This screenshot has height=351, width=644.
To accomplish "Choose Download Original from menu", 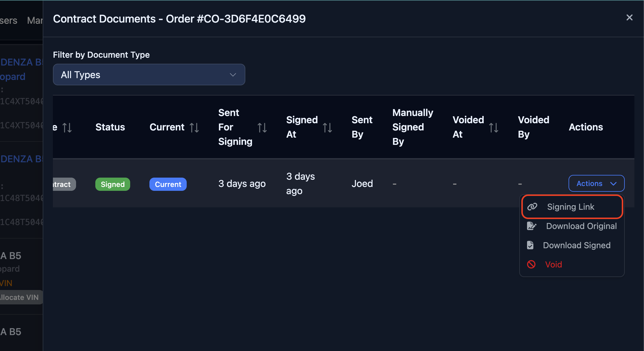I will pyautogui.click(x=581, y=226).
